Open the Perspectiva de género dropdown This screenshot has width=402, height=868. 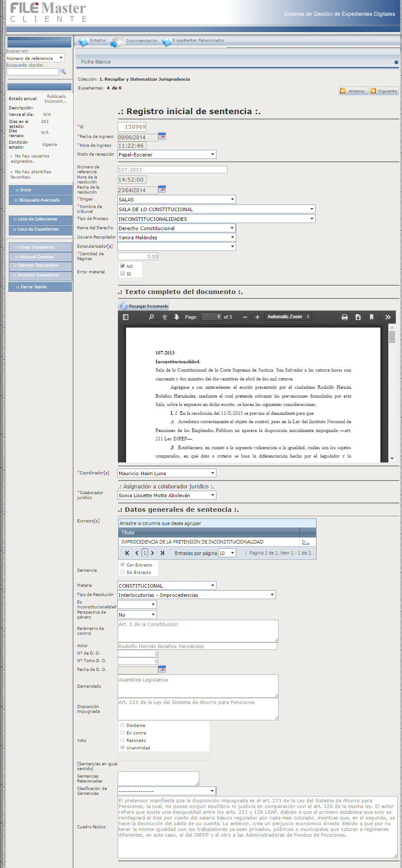pyautogui.click(x=153, y=615)
